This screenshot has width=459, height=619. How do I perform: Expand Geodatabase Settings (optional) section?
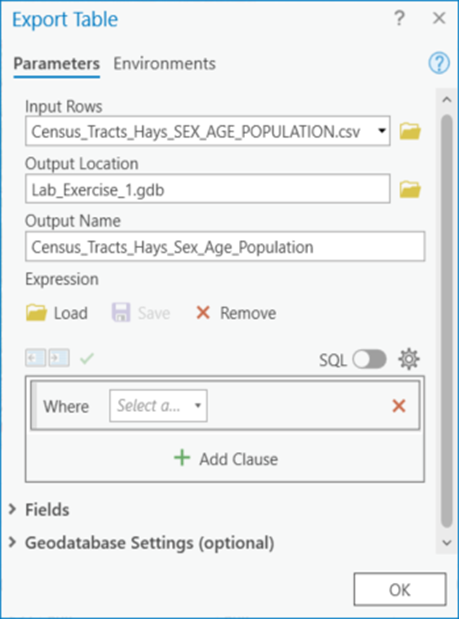click(141, 543)
